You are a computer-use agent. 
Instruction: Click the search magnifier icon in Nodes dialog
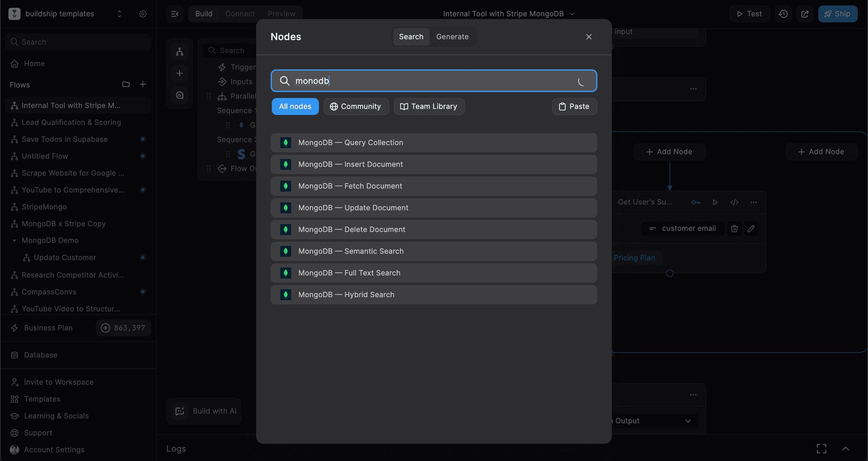tap(285, 81)
